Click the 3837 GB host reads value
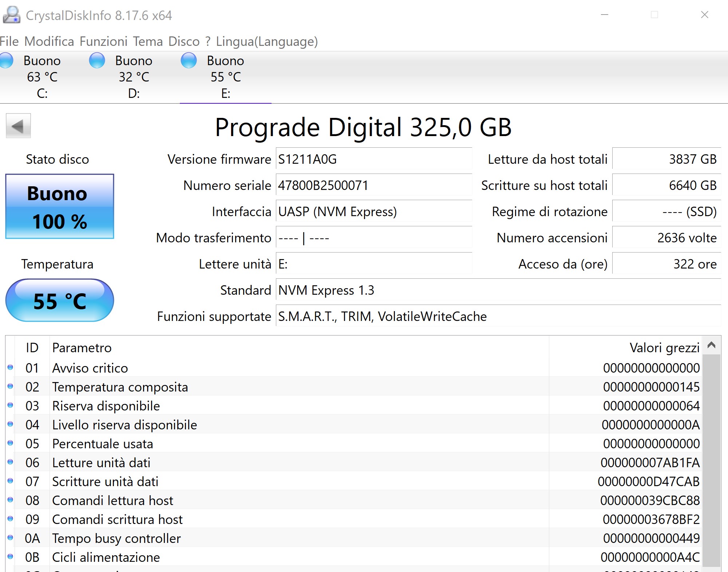Screen dimensions: 728x572 (x=666, y=159)
